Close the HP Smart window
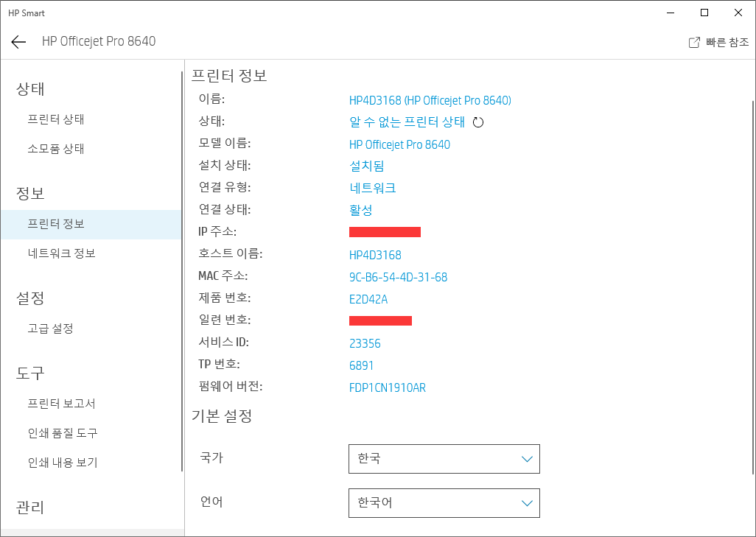 click(x=738, y=13)
